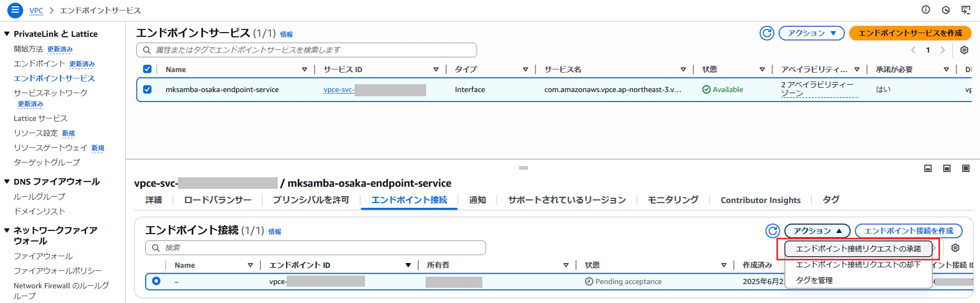
Task: Click the history clock icon in top bar
Action: [x=946, y=9]
